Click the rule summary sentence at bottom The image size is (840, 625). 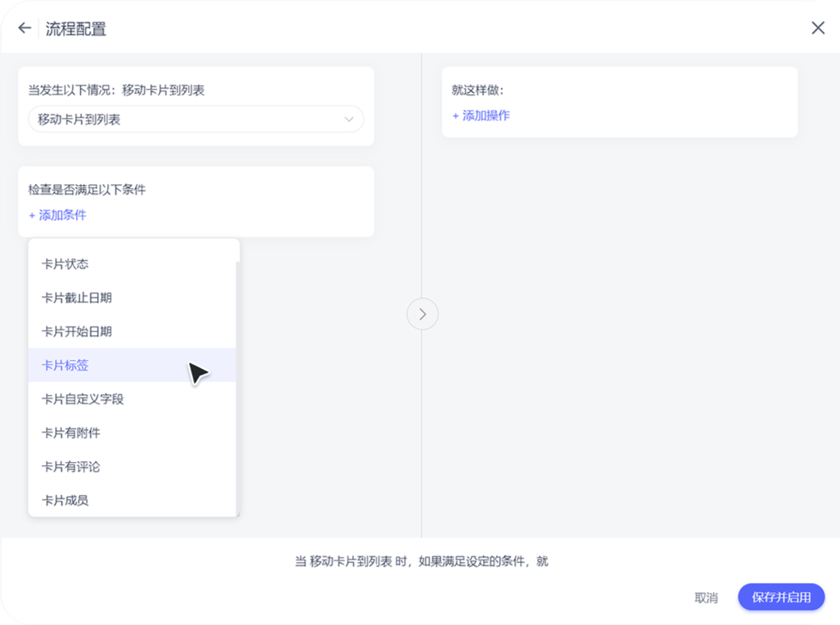pos(421,561)
